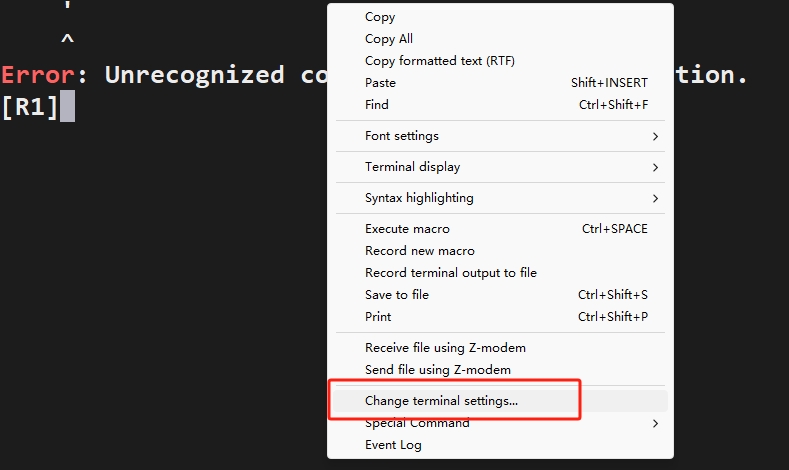Open Event Log entry
789x470 pixels.
[x=393, y=445]
